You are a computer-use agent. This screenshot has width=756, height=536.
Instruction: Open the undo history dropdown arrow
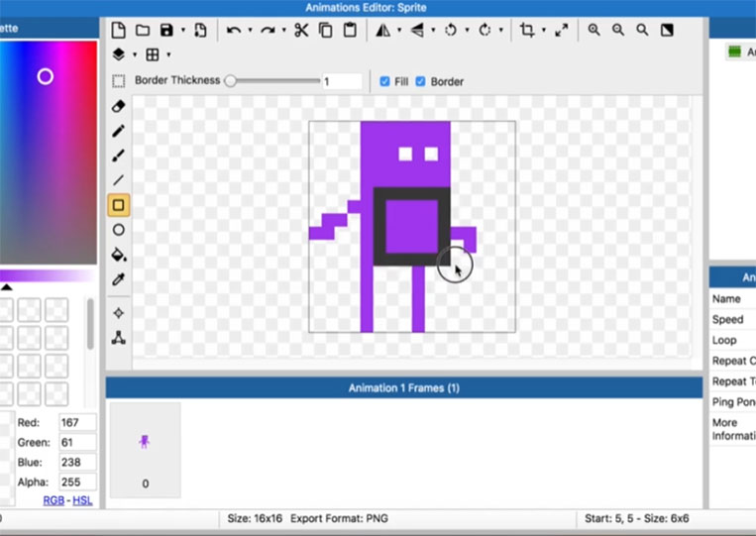pos(251,31)
